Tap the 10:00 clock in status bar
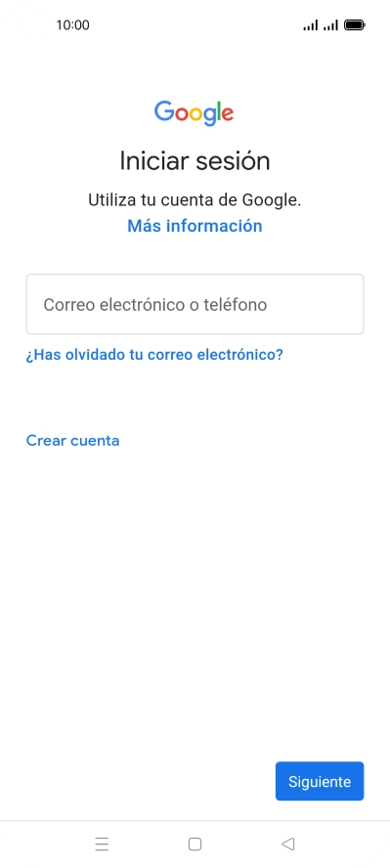The image size is (390, 868). [x=72, y=24]
